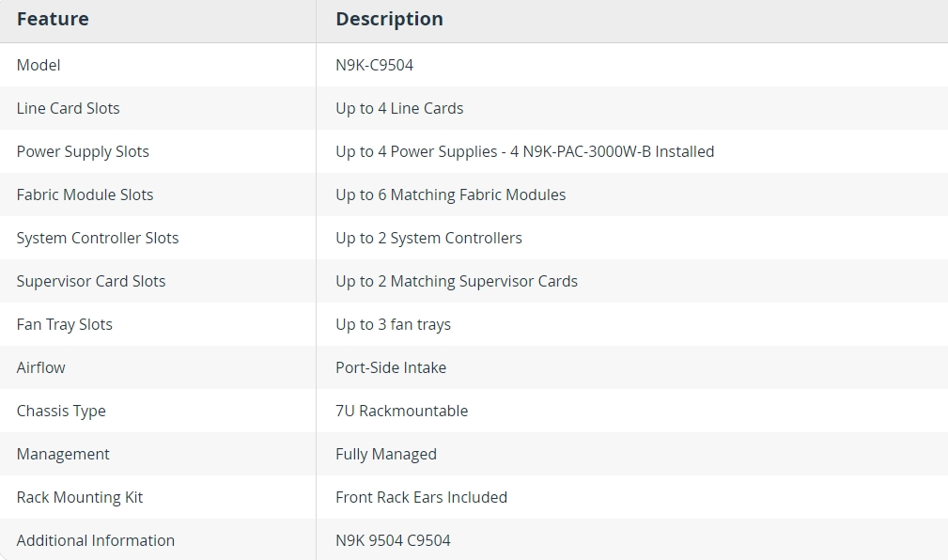Click the '7U Rackmountable' value
The width and height of the screenshot is (948, 560).
[401, 411]
